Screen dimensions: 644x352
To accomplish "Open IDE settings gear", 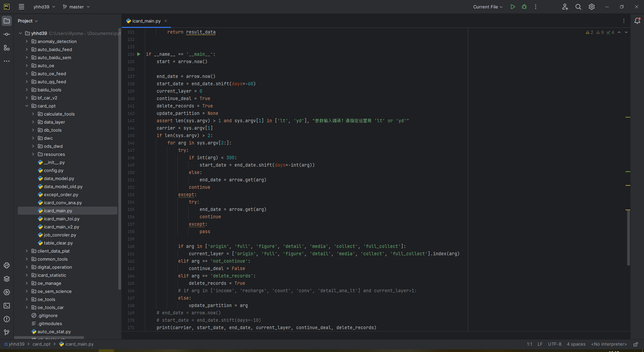I will 592,7.
